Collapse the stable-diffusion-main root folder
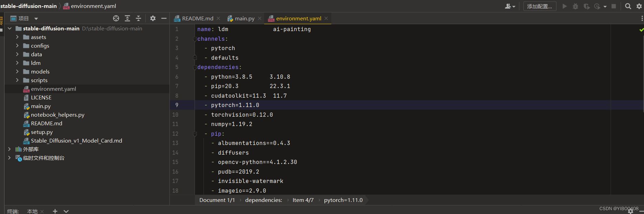 point(10,28)
